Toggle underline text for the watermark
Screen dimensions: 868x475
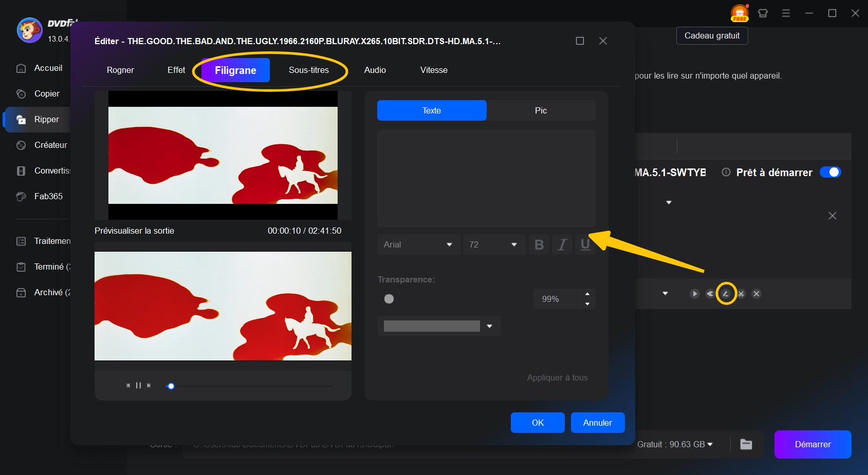585,244
